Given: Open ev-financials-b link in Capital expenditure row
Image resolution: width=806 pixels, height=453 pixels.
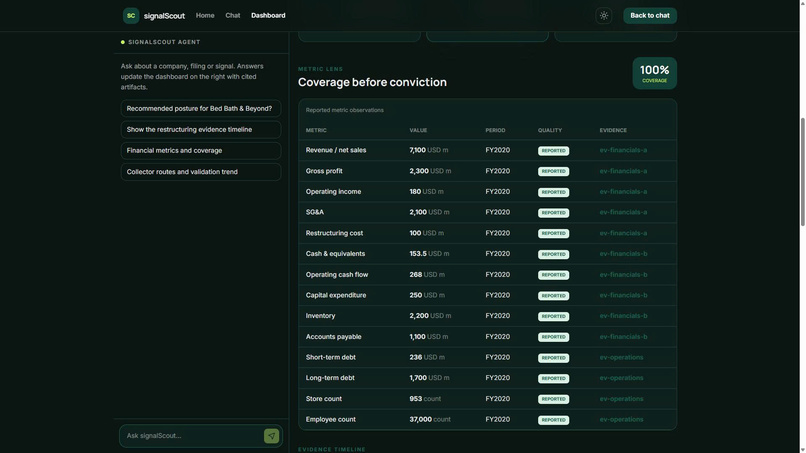Looking at the screenshot, I should tap(623, 295).
